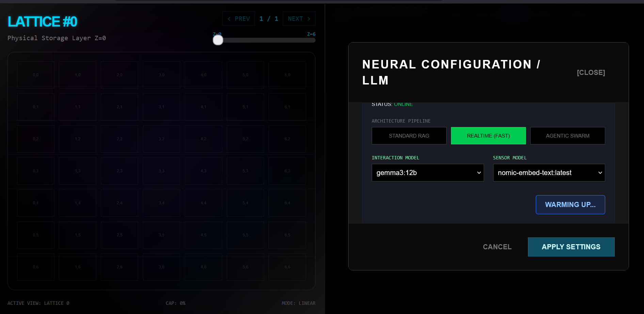
Task: Click the MODE: LINEAR status item
Action: (x=299, y=303)
